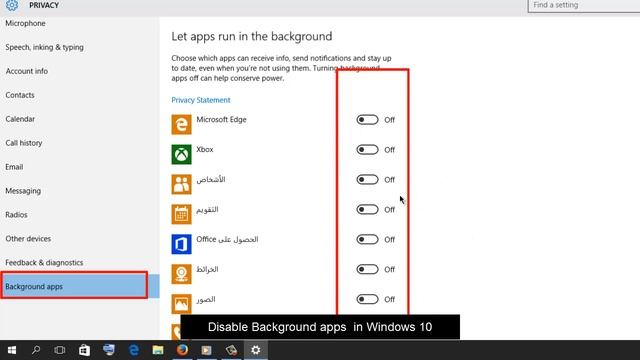The width and height of the screenshot is (640, 360).
Task: Open taskbar Search magnifier
Action: tap(36, 350)
